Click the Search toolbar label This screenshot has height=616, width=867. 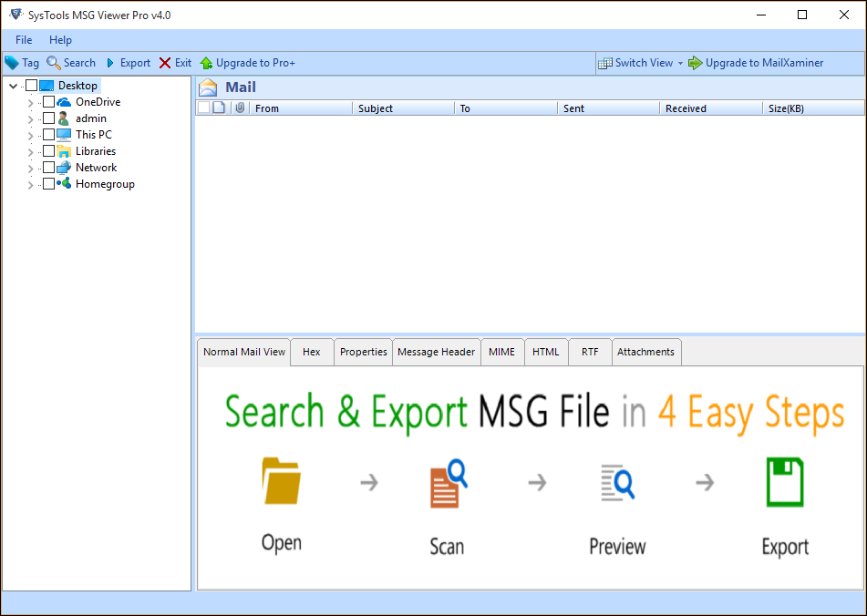79,63
